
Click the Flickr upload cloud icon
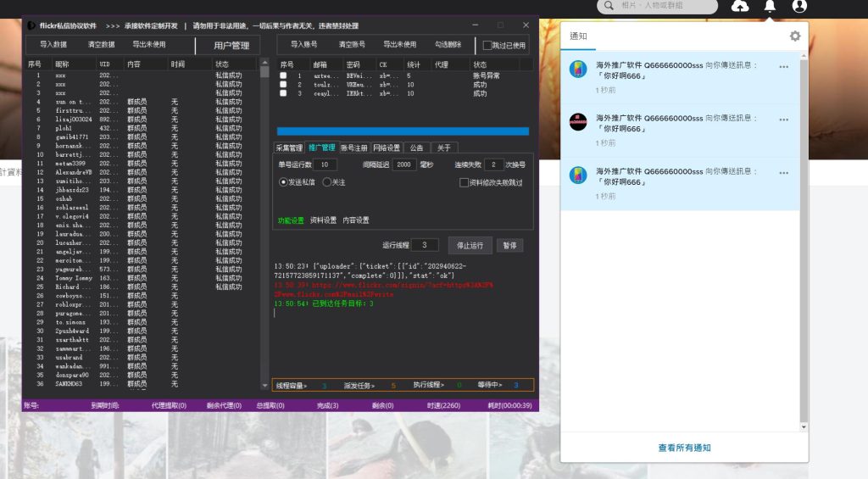click(x=740, y=7)
